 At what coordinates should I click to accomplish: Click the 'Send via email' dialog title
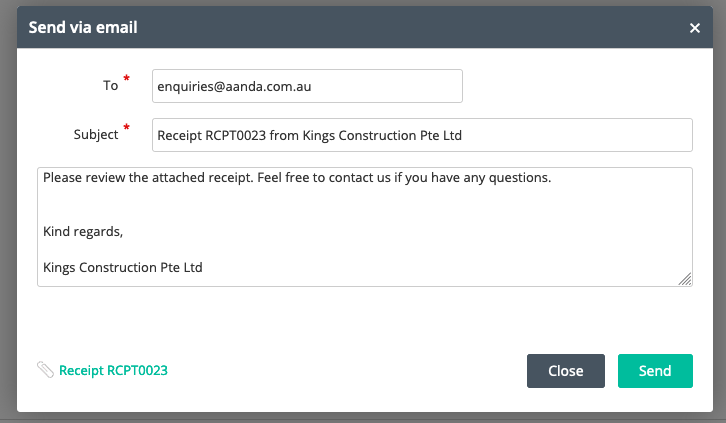click(83, 27)
